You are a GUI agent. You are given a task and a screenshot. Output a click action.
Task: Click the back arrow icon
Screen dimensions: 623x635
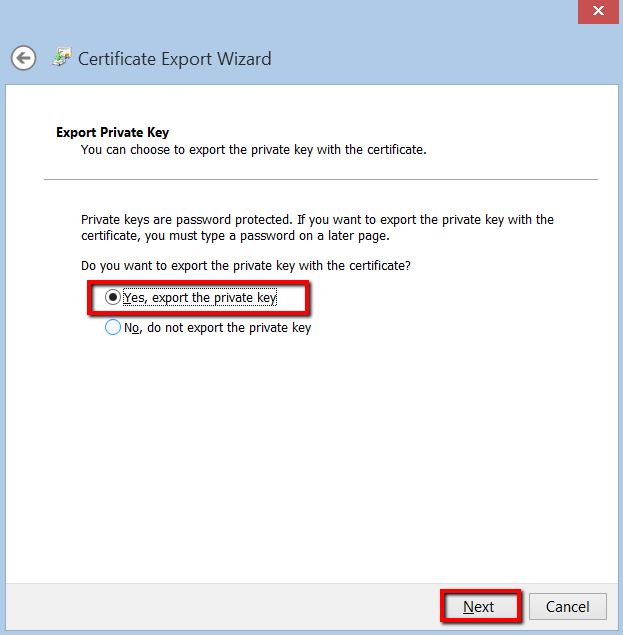(x=24, y=58)
